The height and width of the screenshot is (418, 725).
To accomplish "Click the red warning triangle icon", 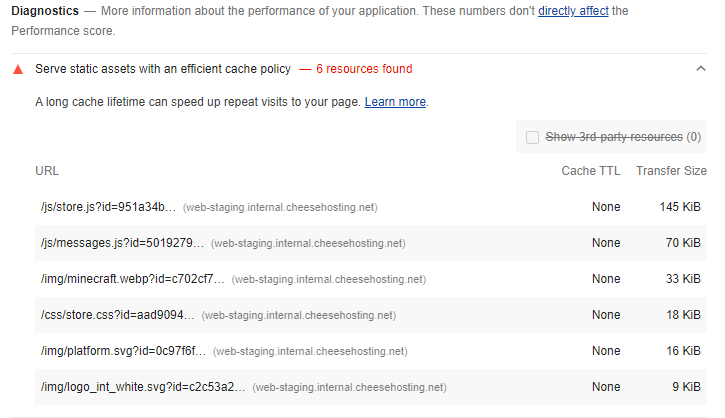I will (17, 70).
